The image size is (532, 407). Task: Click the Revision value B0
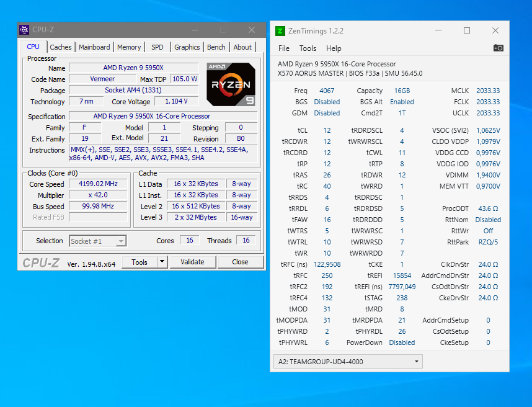pyautogui.click(x=241, y=138)
